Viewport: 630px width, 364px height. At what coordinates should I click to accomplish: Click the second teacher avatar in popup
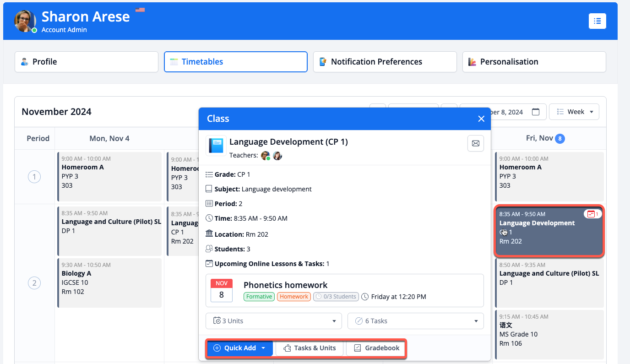pyautogui.click(x=277, y=156)
